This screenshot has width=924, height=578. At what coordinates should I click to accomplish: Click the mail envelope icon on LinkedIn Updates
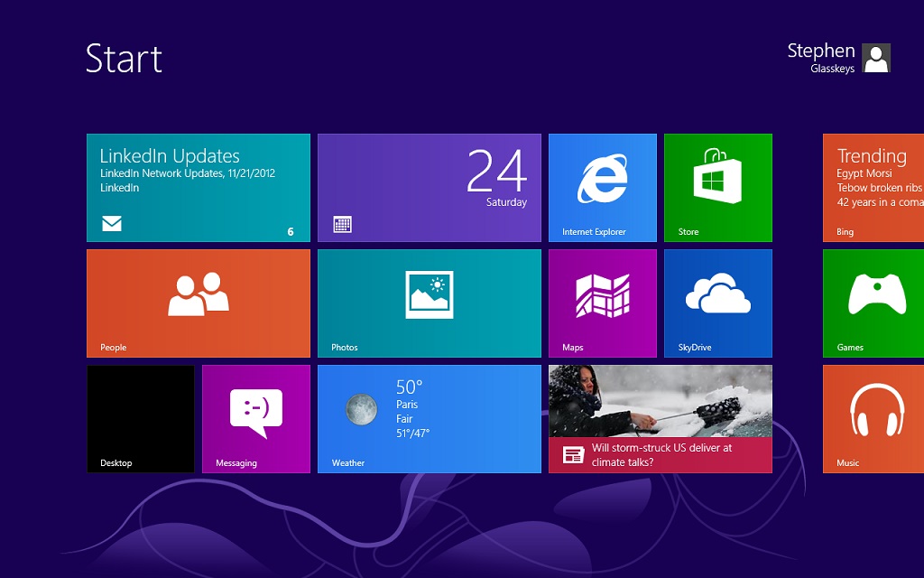point(112,224)
